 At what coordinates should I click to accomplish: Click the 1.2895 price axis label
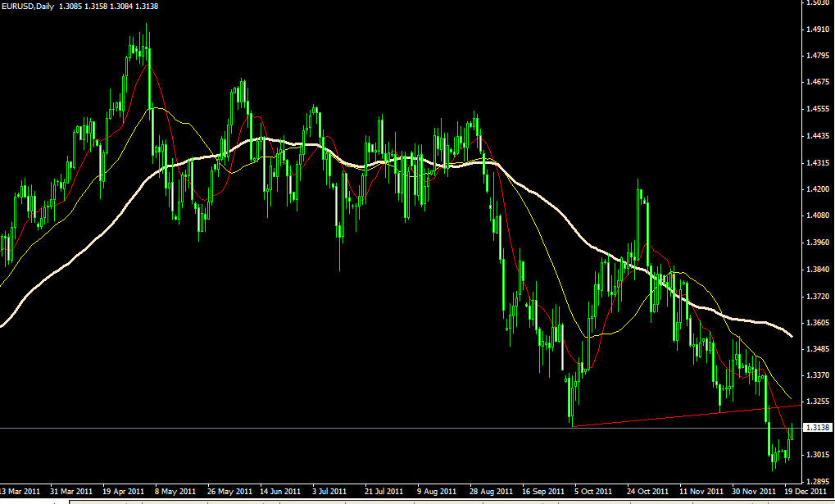pos(818,482)
